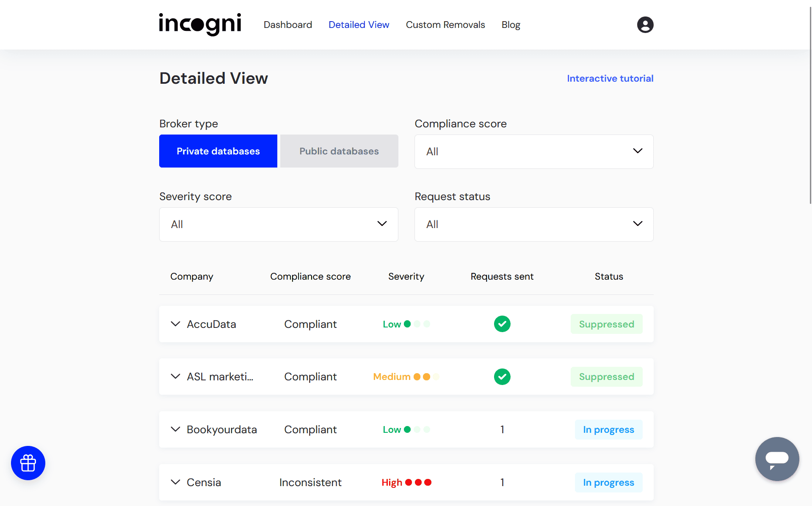
Task: Click the AccuData Low severity dots
Action: [x=417, y=324]
